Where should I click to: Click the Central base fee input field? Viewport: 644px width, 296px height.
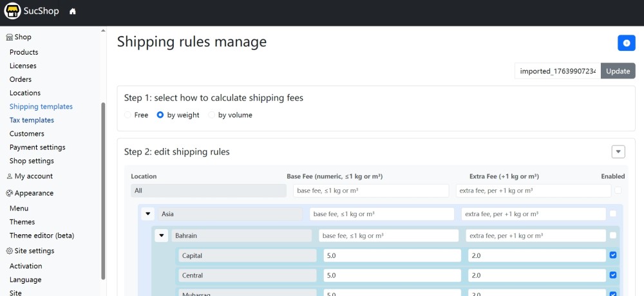coord(392,275)
